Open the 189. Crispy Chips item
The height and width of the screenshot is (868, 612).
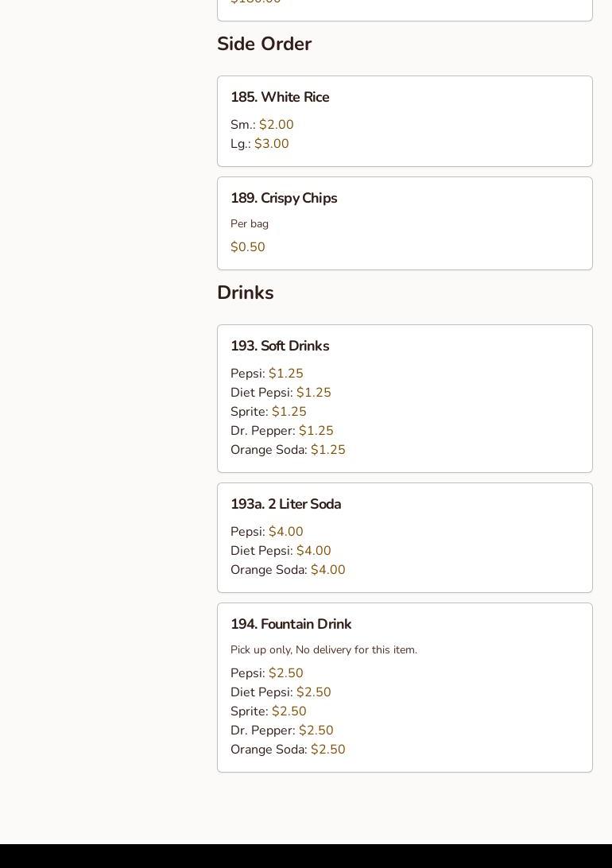pos(284,198)
